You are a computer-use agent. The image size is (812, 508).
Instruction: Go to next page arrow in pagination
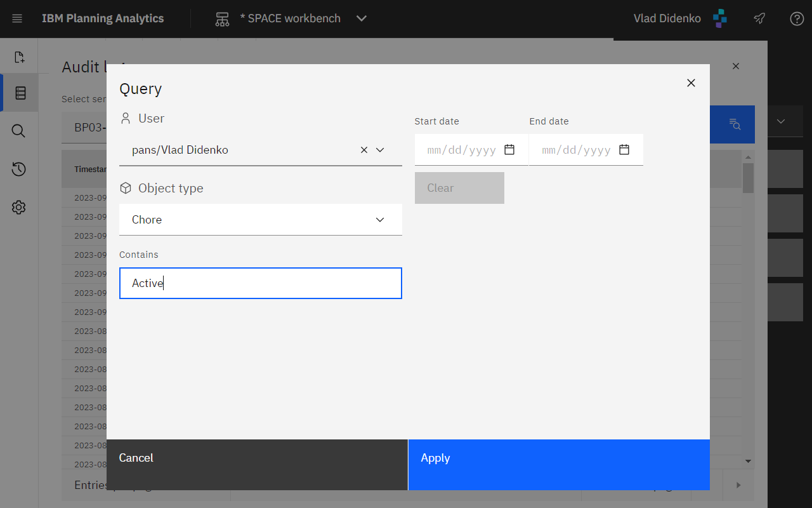point(738,485)
